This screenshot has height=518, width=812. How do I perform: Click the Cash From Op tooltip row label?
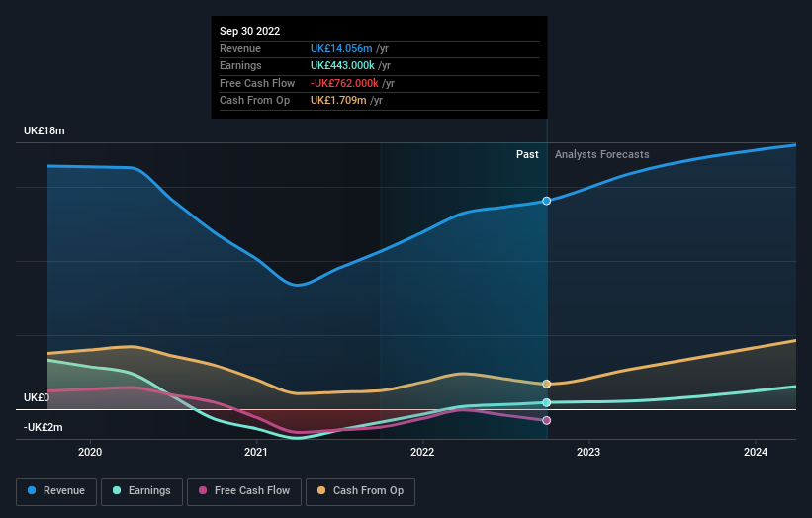pyautogui.click(x=254, y=101)
